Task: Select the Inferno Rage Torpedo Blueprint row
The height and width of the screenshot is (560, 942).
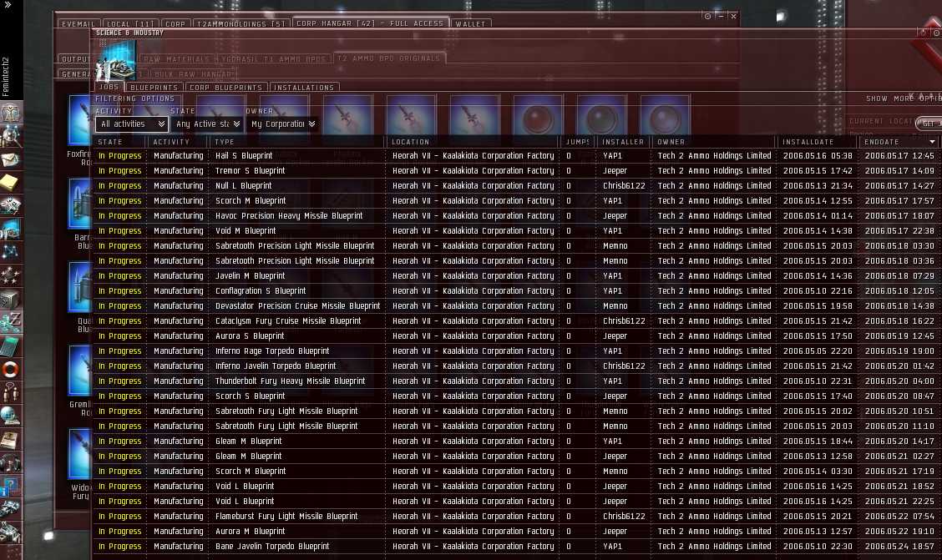Action: 517,351
